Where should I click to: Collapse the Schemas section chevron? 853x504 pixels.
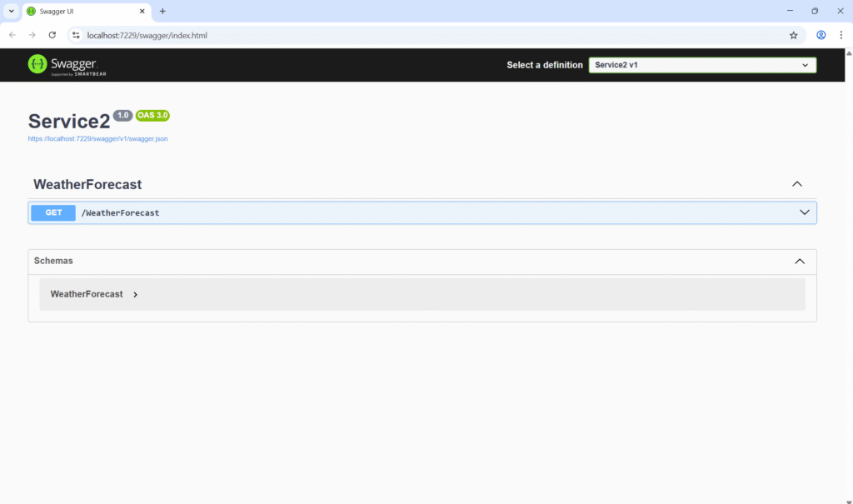click(x=799, y=261)
